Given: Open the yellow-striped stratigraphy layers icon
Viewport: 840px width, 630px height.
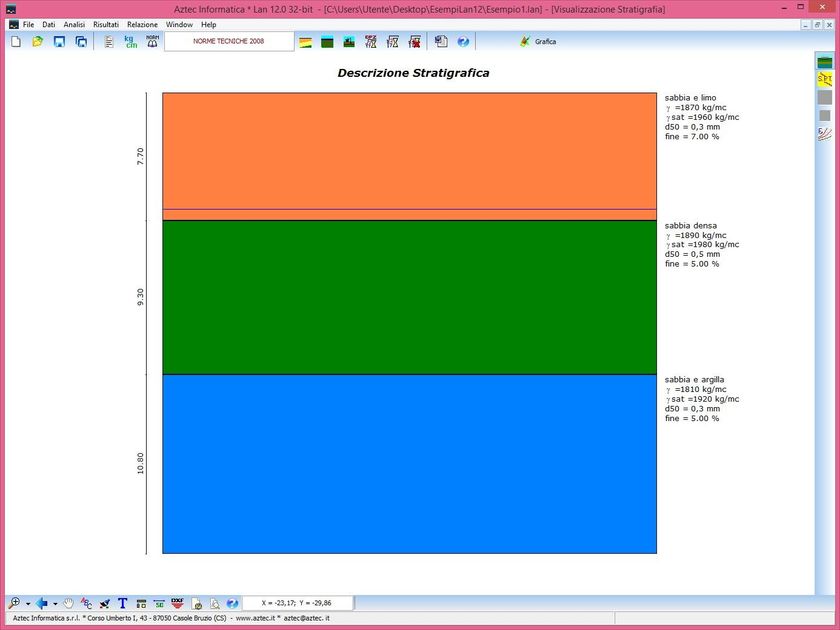Looking at the screenshot, I should pyautogui.click(x=305, y=42).
